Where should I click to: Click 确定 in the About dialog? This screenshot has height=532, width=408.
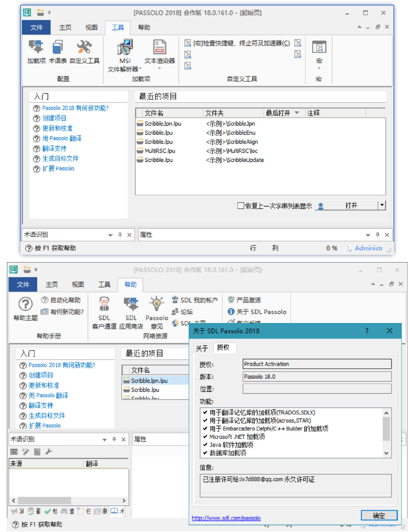379,515
